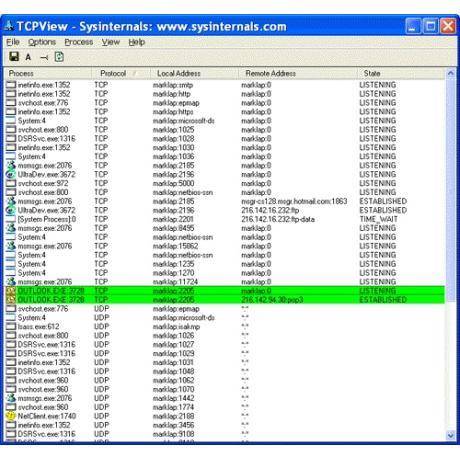Click the scrollbar down arrow
The height and width of the screenshot is (460, 460).
click(x=450, y=435)
